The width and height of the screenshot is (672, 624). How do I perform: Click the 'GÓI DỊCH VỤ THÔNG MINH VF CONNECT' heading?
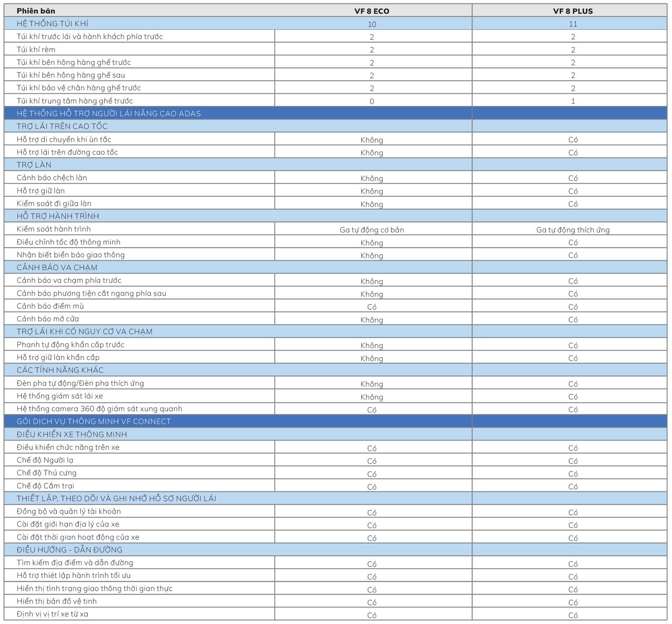click(94, 421)
